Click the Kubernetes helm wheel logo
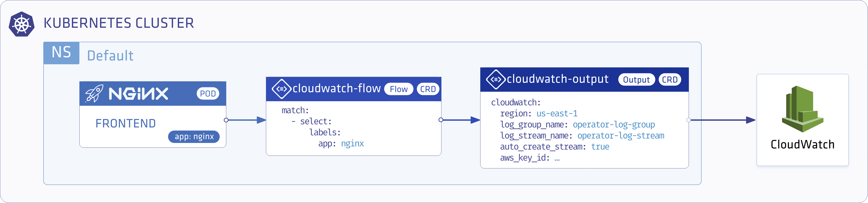The height and width of the screenshot is (203, 868). click(22, 24)
